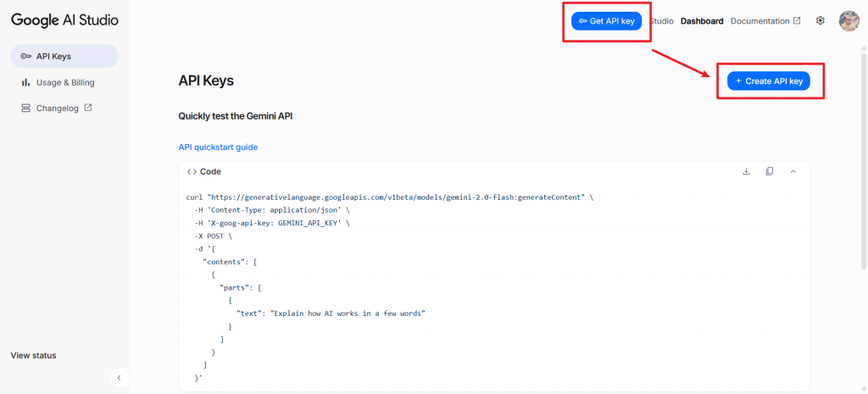
Task: Open the API quickstart guide link
Action: click(218, 147)
